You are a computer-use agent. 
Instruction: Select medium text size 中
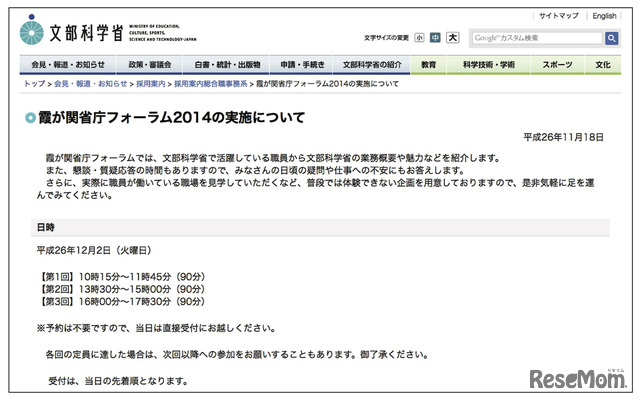tap(436, 38)
